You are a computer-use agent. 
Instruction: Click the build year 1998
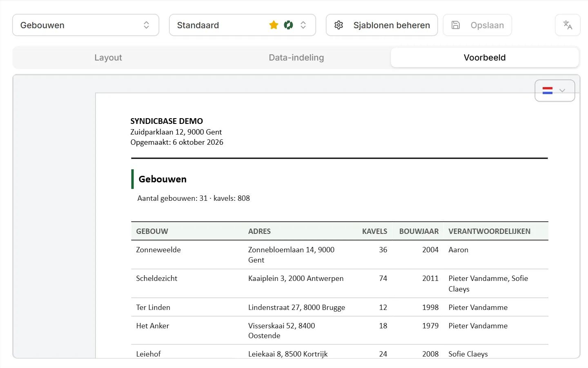tap(430, 307)
